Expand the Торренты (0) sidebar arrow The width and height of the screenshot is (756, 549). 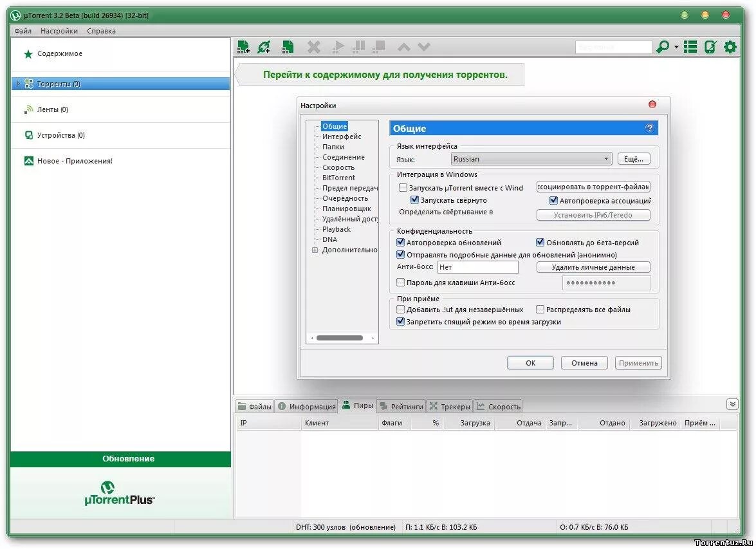pos(18,84)
